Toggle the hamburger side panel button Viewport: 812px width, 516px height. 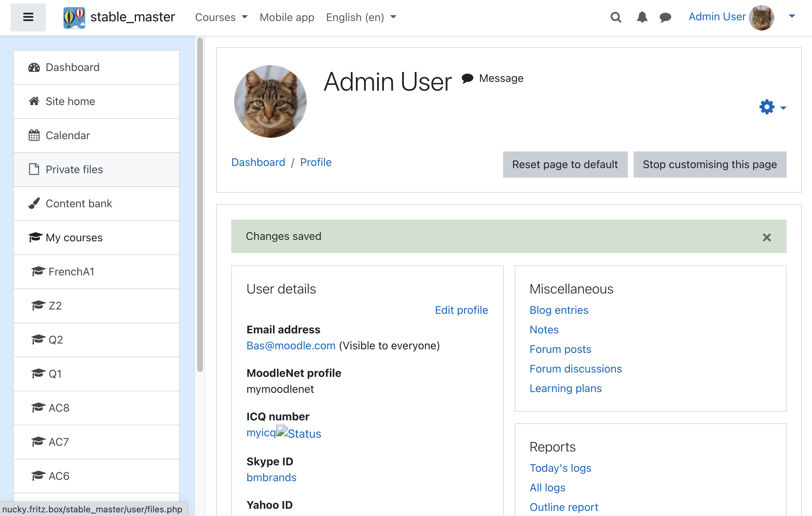coord(28,17)
